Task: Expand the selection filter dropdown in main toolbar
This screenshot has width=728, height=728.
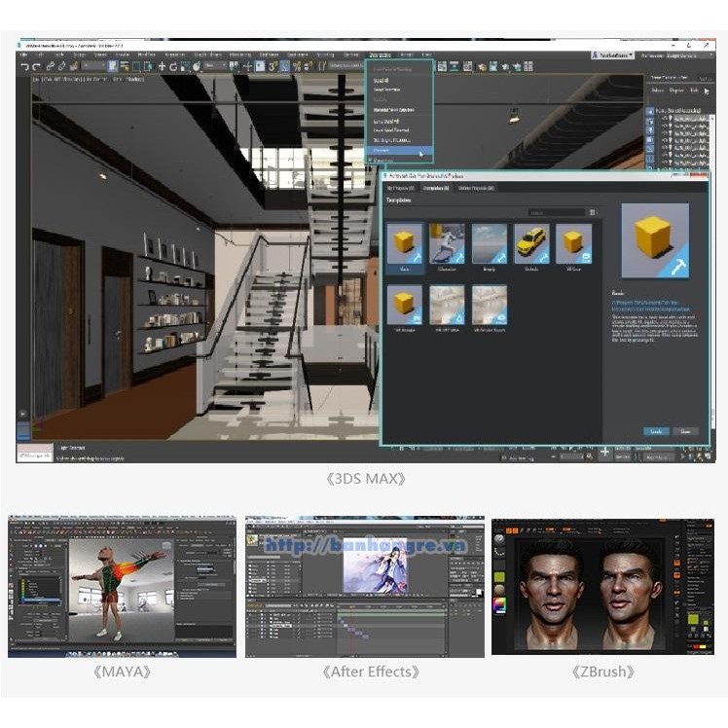Action: tap(91, 66)
